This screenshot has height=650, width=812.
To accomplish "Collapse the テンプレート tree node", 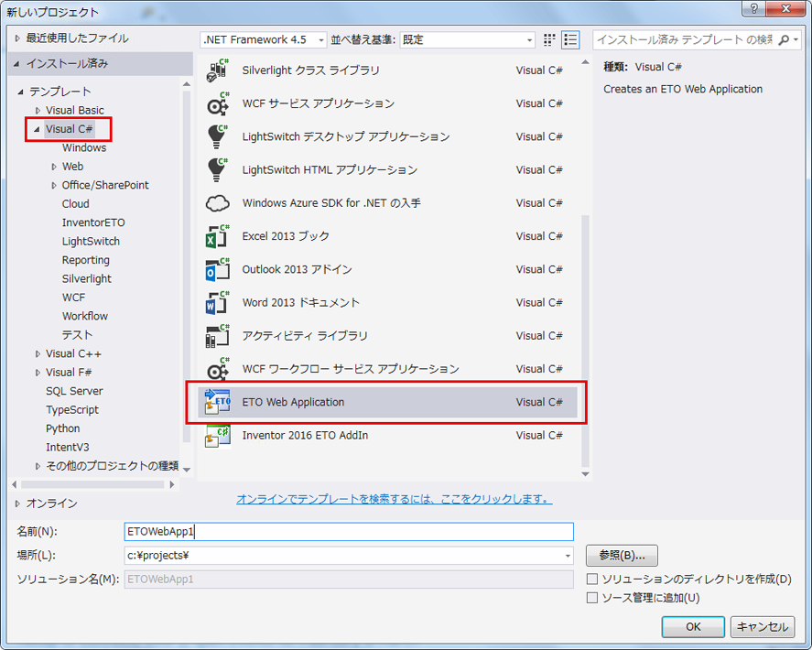I will coord(20,92).
